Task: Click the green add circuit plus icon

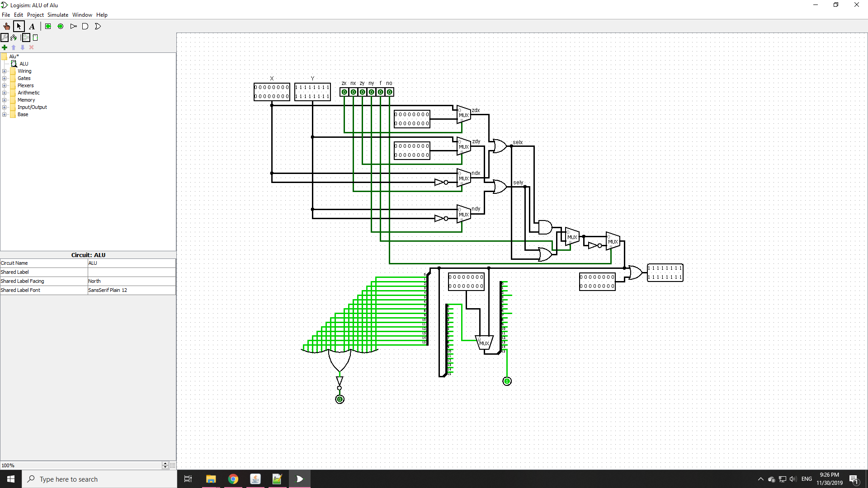Action: tap(5, 47)
